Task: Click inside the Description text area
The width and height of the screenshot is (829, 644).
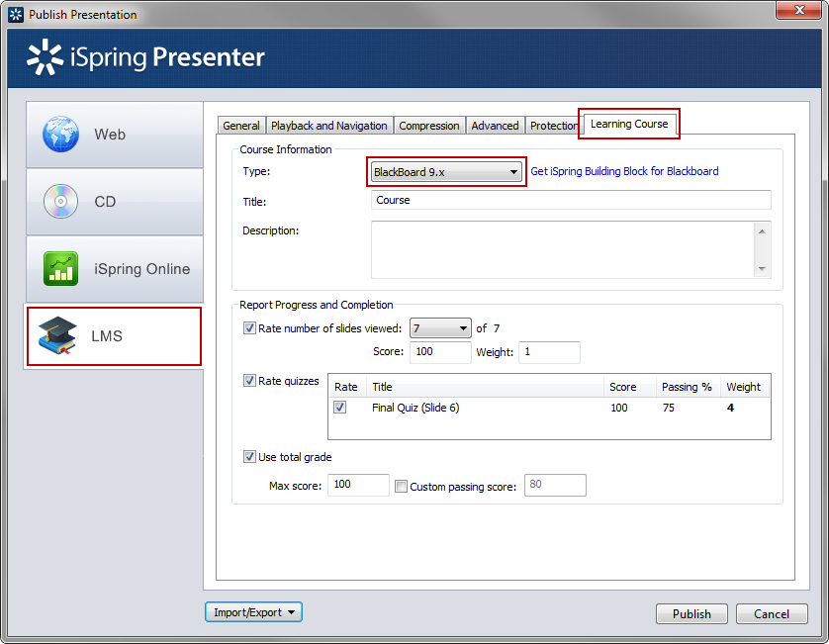Action: coord(563,249)
